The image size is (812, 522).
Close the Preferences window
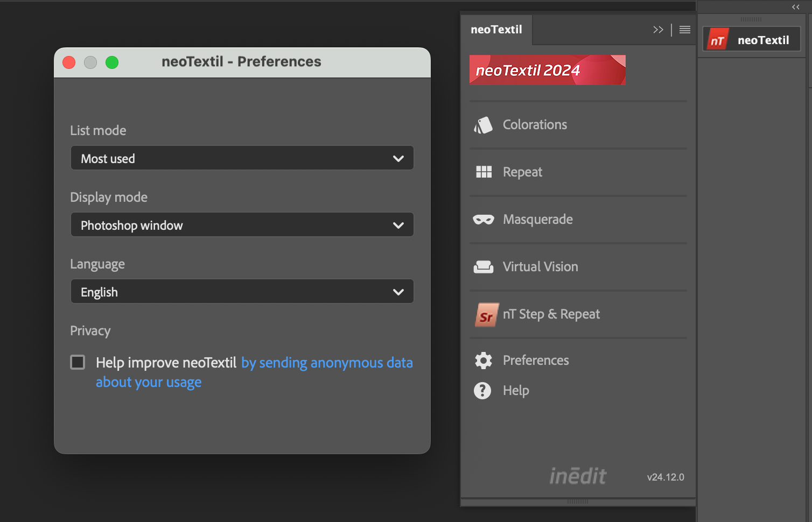click(x=69, y=62)
